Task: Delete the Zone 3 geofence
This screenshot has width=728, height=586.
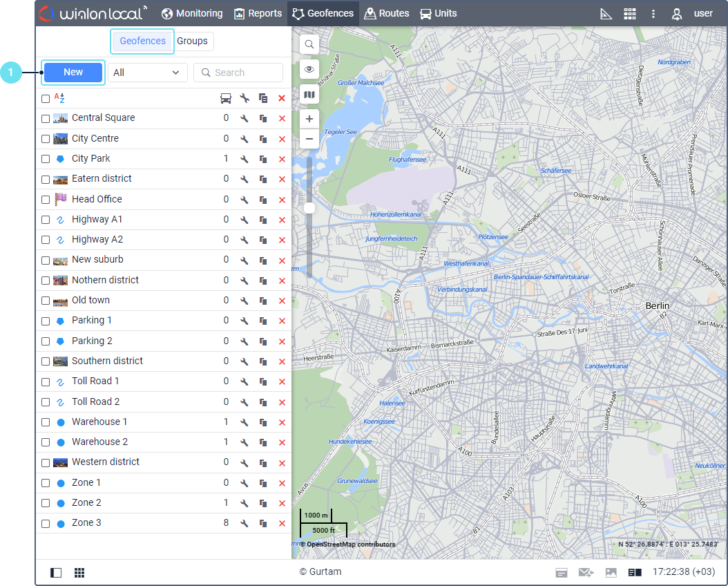Action: [x=281, y=523]
